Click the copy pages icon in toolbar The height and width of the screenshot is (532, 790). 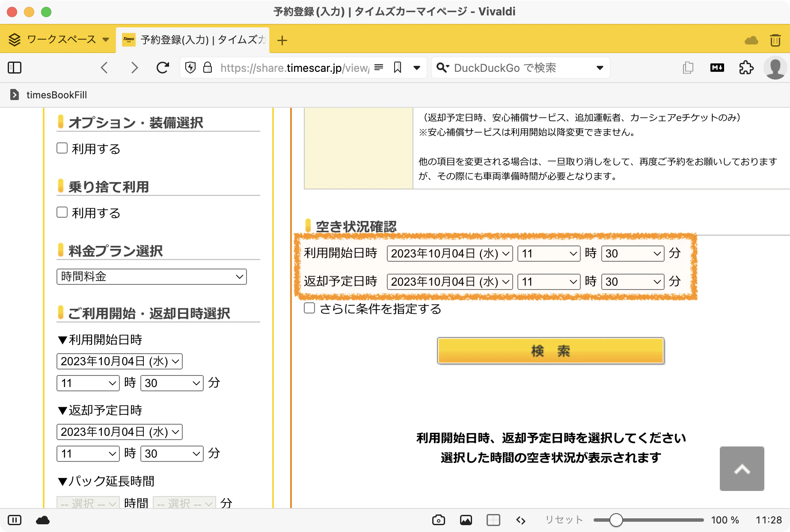pyautogui.click(x=688, y=68)
